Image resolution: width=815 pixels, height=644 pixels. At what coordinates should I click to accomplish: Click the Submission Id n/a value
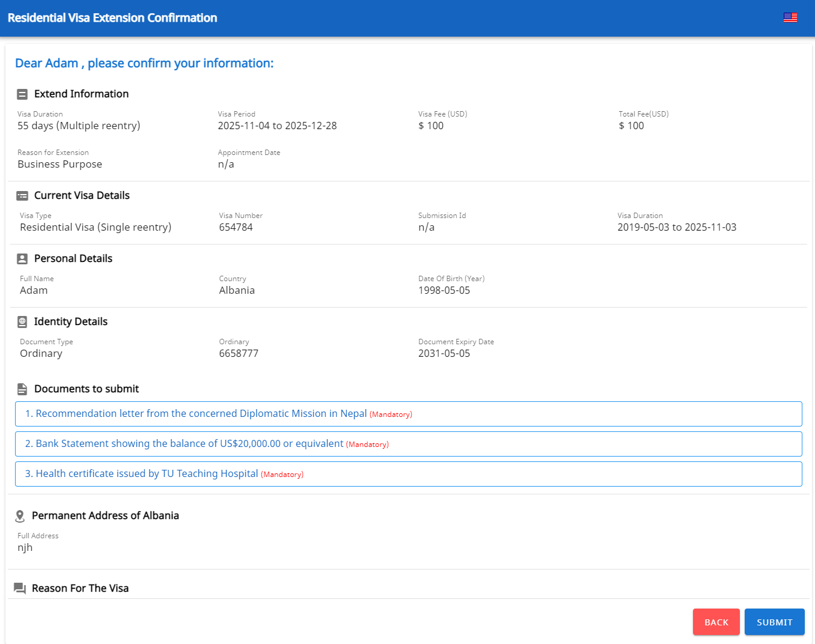(426, 227)
